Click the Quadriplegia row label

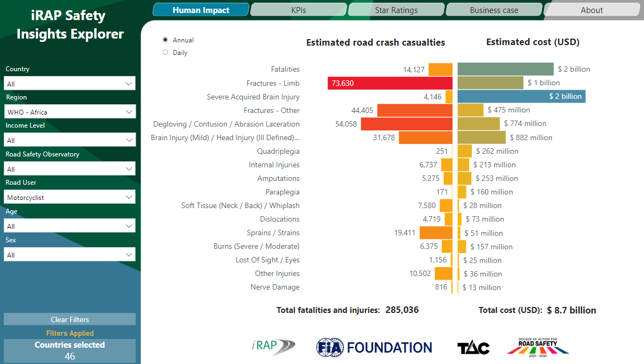(278, 151)
